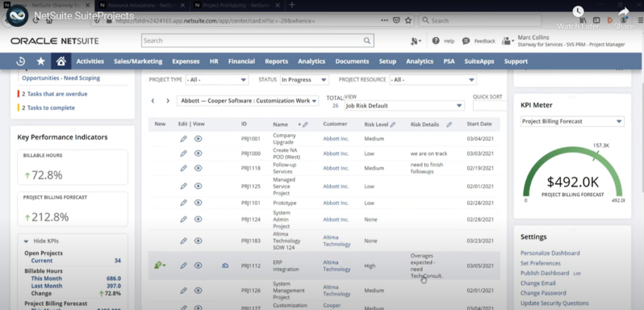This screenshot has width=644, height=310.
Task: Open the Status In Progress dropdown
Action: [304, 80]
